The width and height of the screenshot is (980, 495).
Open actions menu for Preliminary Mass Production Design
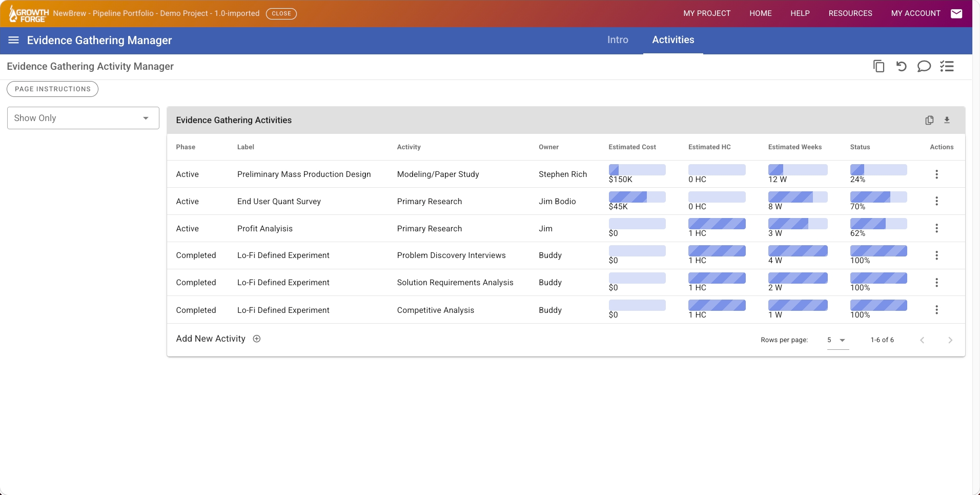[936, 174]
